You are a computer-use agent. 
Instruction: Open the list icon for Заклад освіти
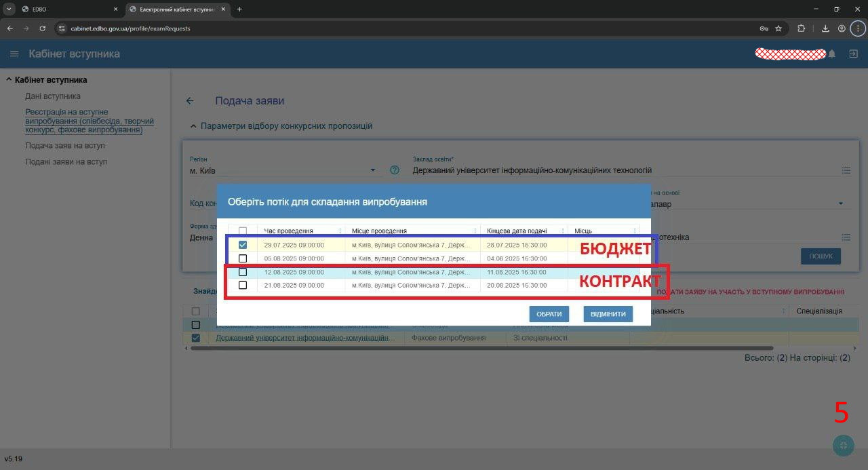click(846, 170)
